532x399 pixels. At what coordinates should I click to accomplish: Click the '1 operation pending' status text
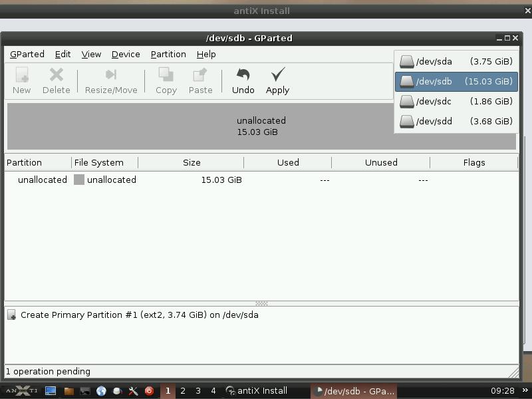[48, 372]
